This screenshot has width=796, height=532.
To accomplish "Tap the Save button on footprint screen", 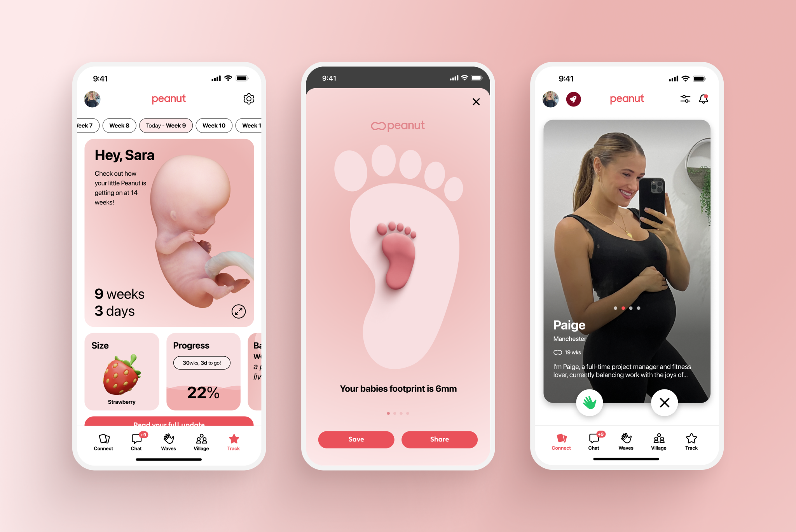I will tap(356, 440).
